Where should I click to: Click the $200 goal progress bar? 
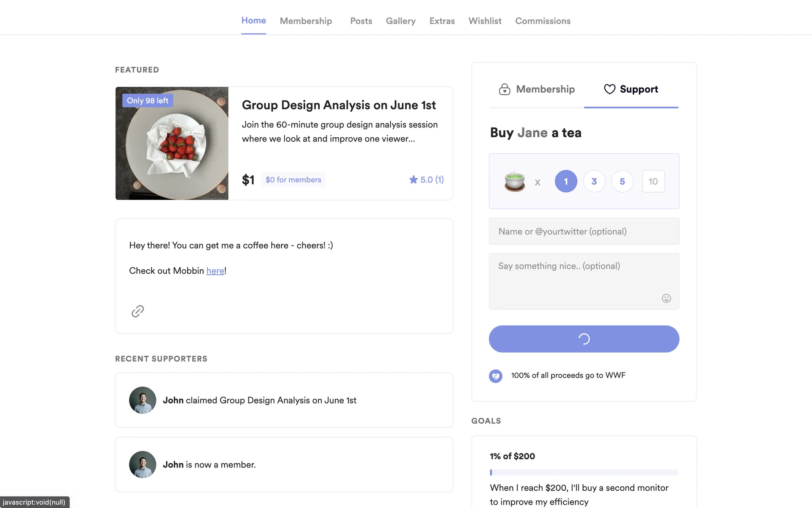[x=584, y=472]
